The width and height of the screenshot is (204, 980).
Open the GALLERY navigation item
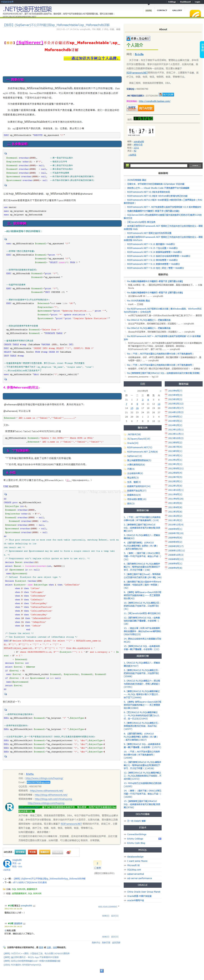pos(177,10)
